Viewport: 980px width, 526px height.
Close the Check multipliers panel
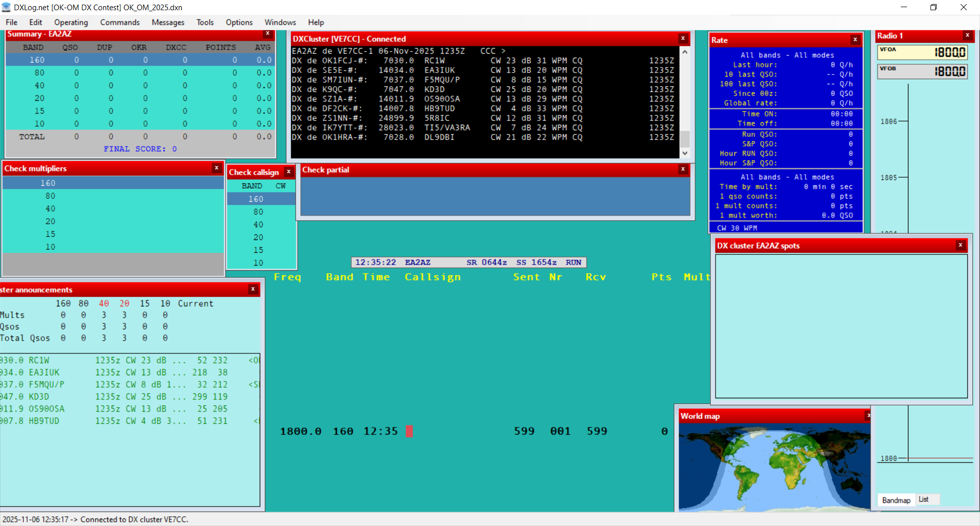coord(216,168)
